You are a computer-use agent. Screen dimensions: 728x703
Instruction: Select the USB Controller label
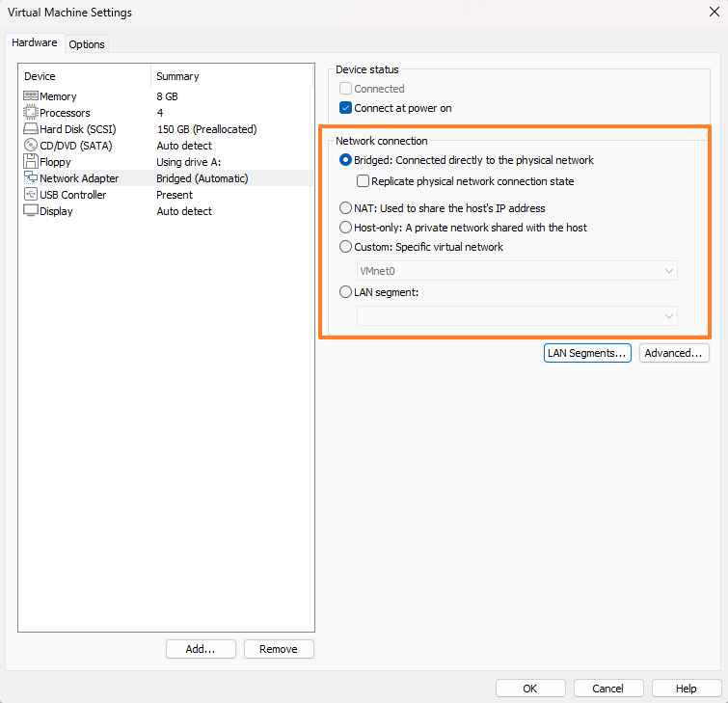(73, 195)
